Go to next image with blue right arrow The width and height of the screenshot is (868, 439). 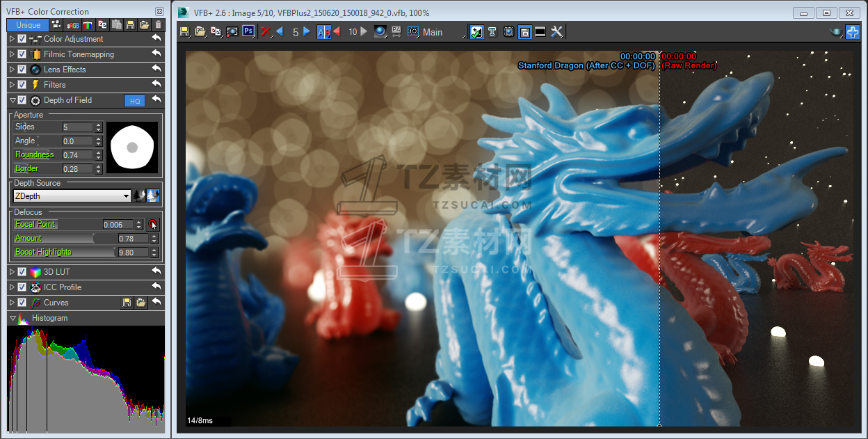[x=307, y=32]
